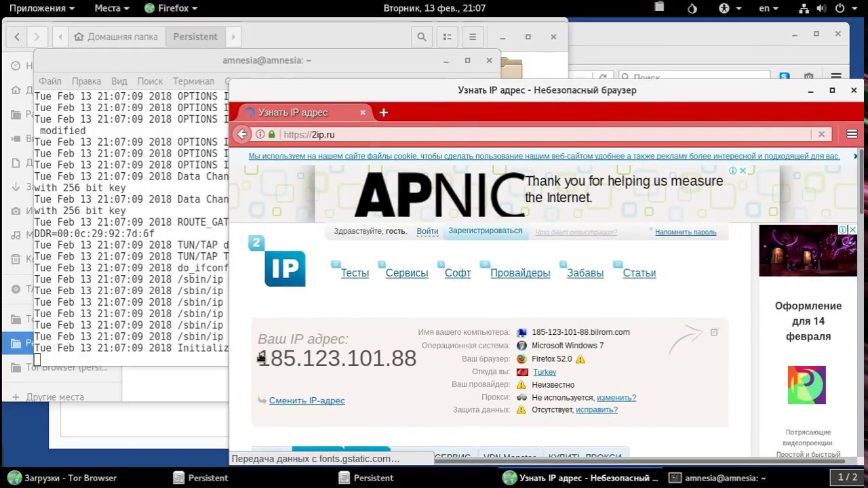Open the 'Сервисы' site section
Viewport: 868px width, 488px height.
[407, 273]
